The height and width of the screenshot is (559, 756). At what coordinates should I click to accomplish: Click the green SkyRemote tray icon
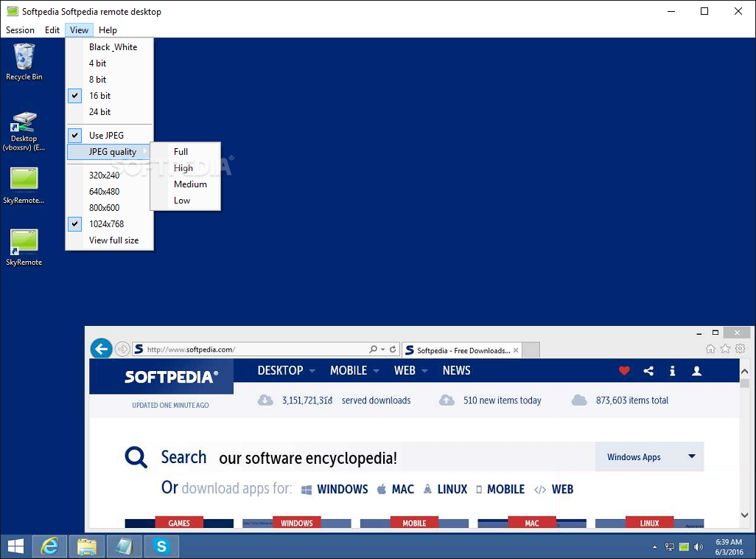pos(684,547)
